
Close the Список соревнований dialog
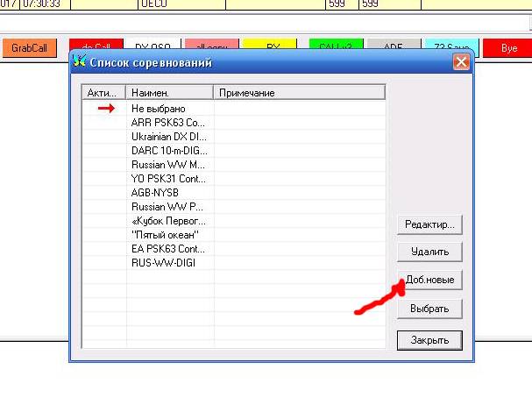tap(461, 62)
